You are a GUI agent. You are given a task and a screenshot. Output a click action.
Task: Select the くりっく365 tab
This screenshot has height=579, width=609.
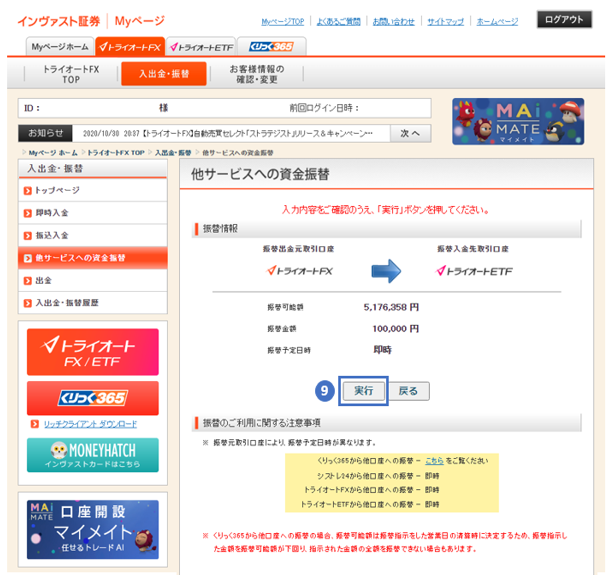pos(271,47)
